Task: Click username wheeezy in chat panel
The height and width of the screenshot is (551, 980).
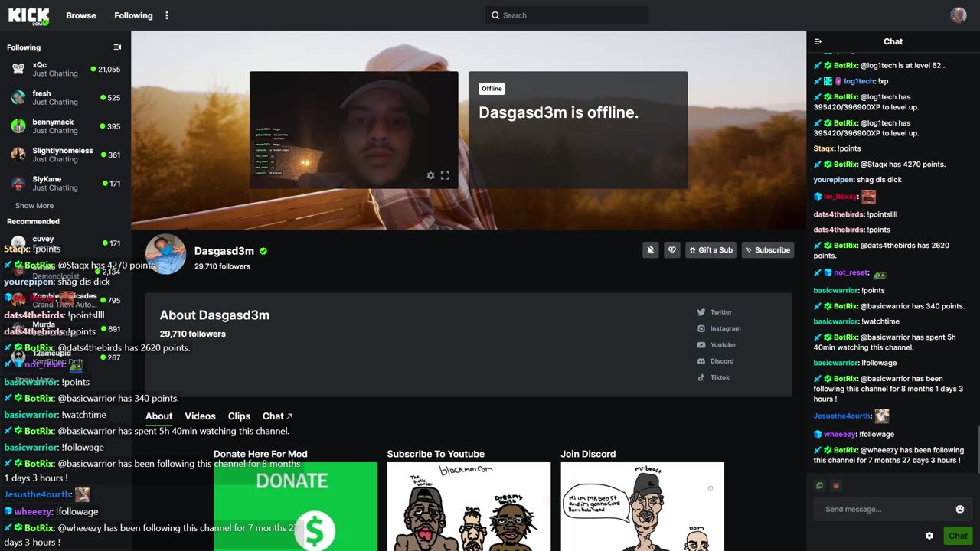Action: pyautogui.click(x=840, y=435)
